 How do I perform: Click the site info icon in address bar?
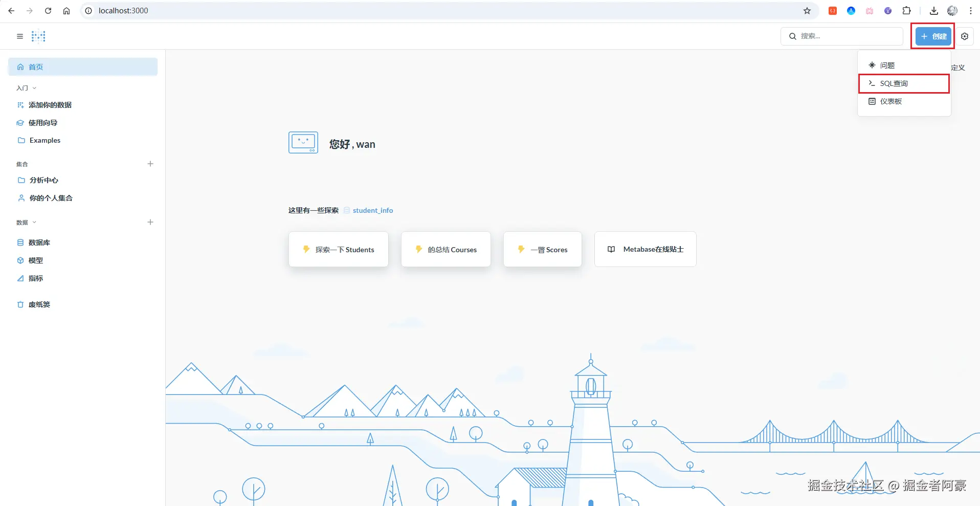[x=88, y=11]
